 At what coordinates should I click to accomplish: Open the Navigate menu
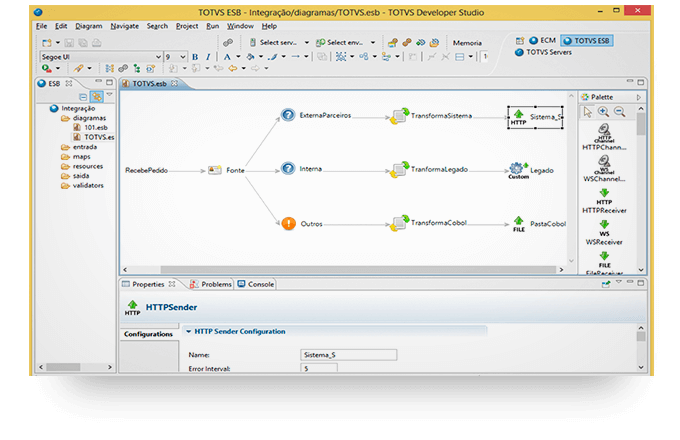pos(124,26)
